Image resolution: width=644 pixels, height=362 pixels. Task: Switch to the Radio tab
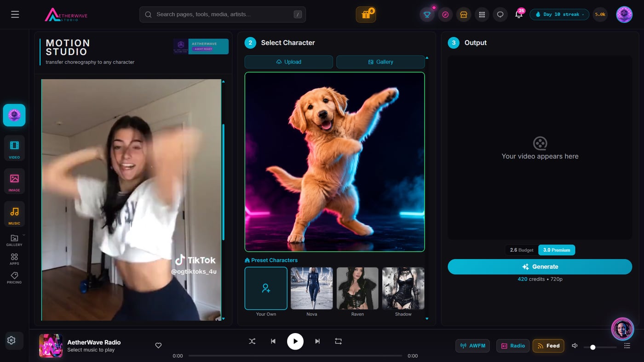click(x=513, y=346)
